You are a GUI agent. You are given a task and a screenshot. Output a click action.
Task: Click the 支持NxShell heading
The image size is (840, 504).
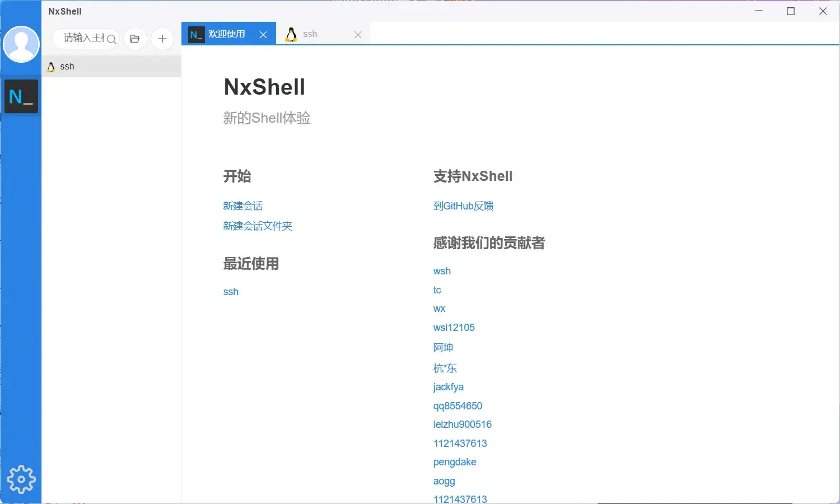(473, 176)
